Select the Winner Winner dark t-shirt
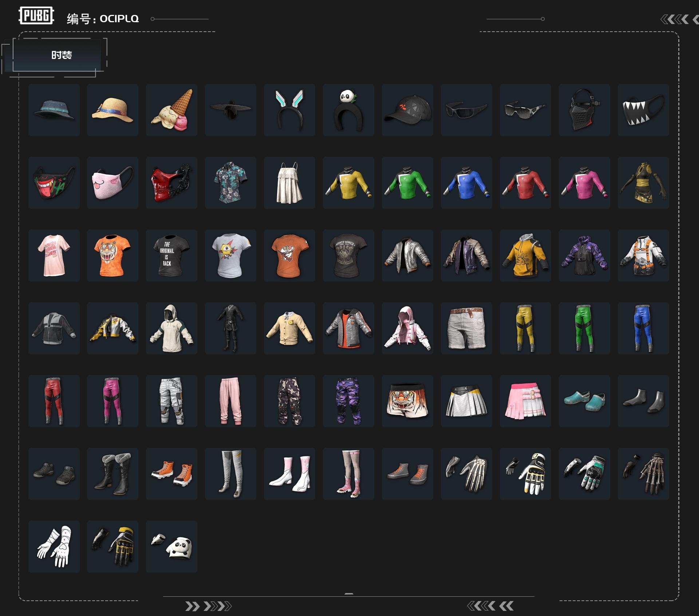This screenshot has height=616, width=699. click(348, 255)
